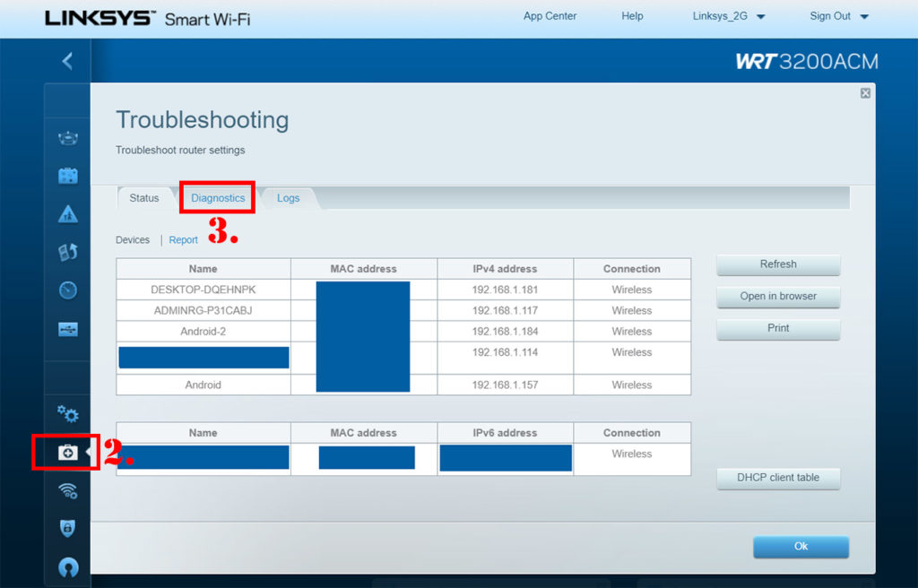Select device name DESKTOP-DQEHNPK
Screen dimensions: 918x588
204,290
